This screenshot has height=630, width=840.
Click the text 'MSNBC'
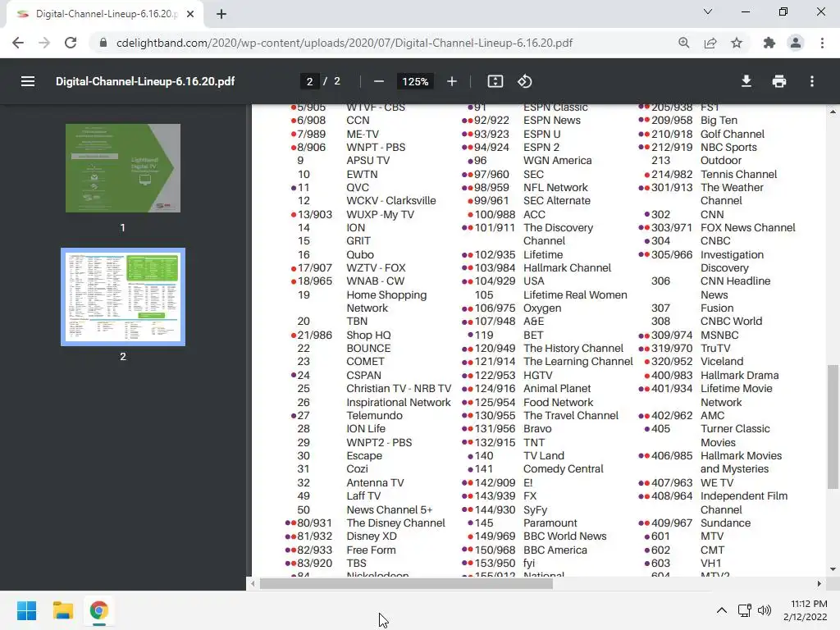pyautogui.click(x=719, y=335)
